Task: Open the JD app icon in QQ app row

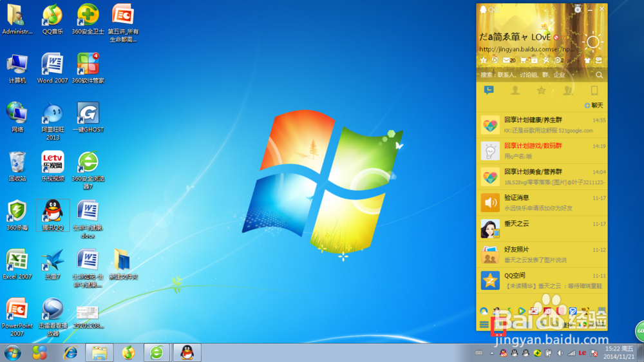Action: [547, 311]
